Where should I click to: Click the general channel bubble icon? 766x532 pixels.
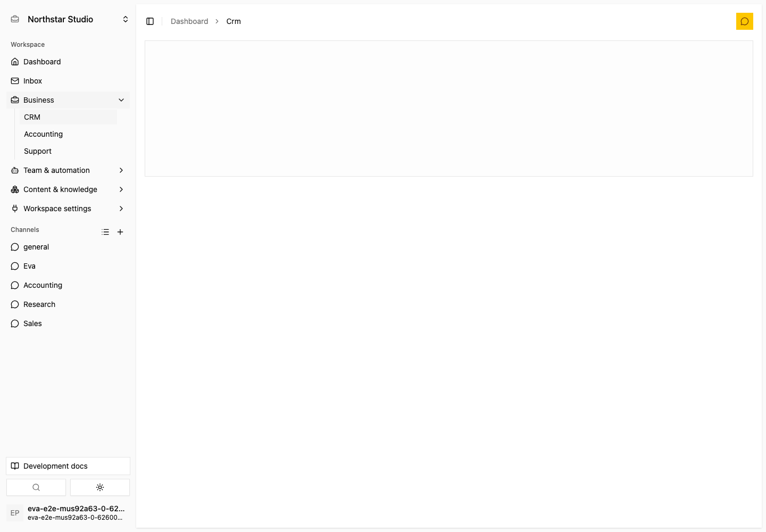15,247
